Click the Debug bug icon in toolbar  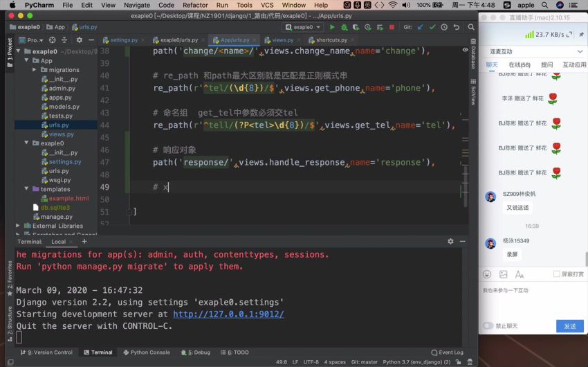(344, 27)
